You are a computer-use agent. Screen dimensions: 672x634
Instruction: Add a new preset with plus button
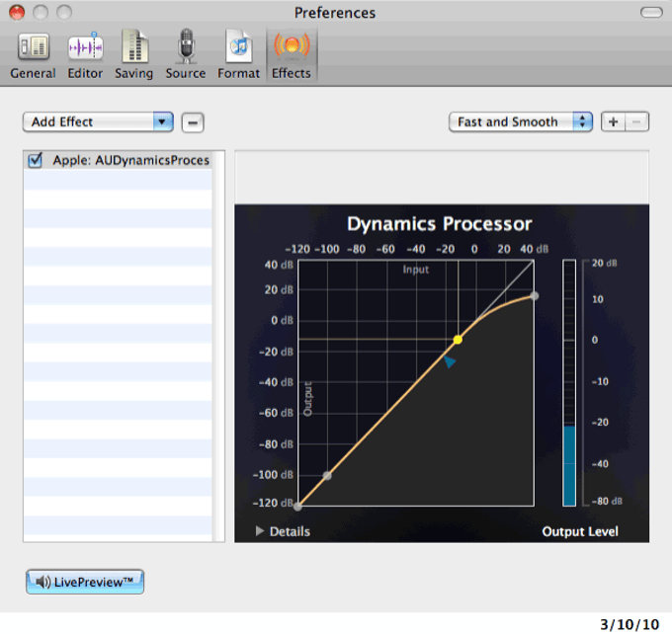pos(614,122)
